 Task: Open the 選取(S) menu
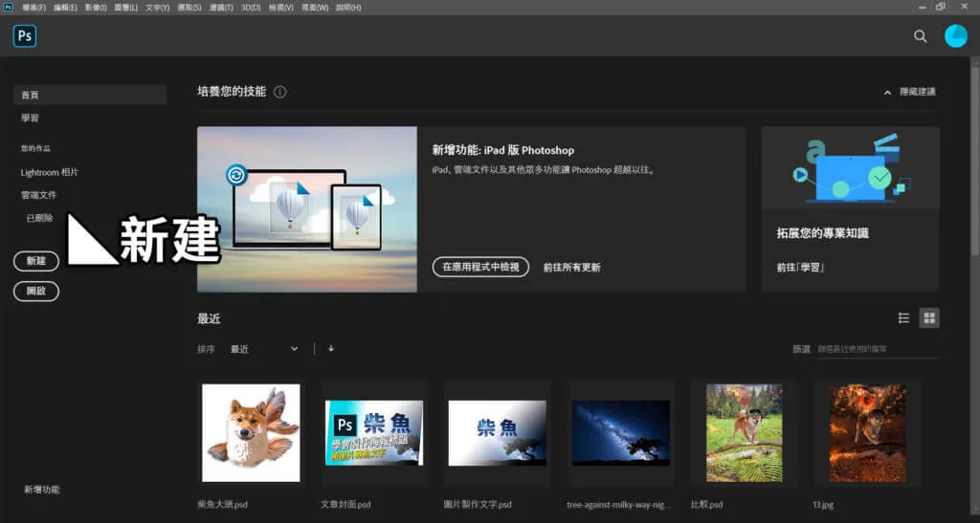(x=189, y=8)
